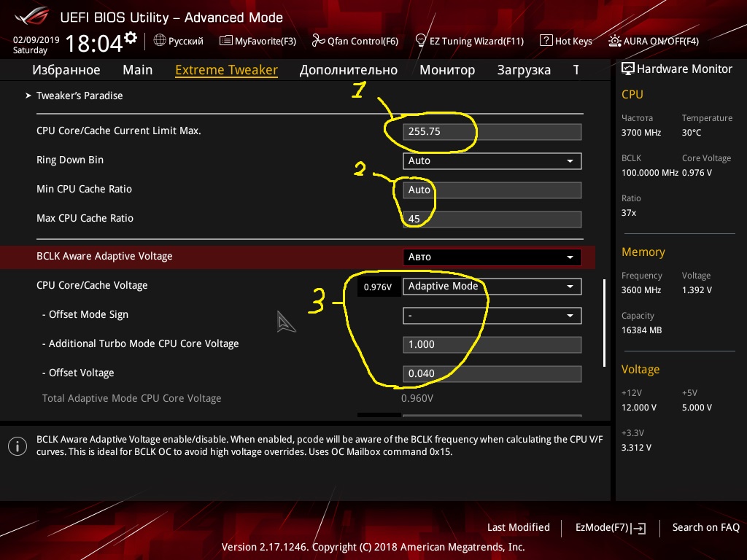Click the language globe icon
The width and height of the screenshot is (747, 560).
160,41
